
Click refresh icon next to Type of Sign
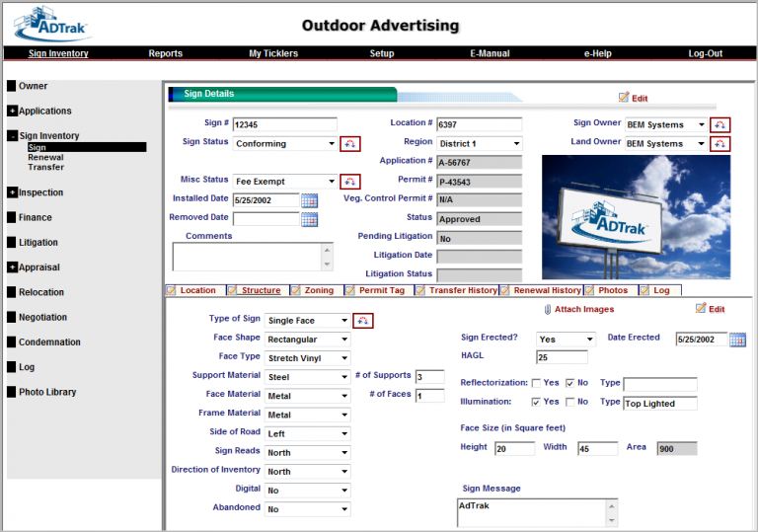363,320
